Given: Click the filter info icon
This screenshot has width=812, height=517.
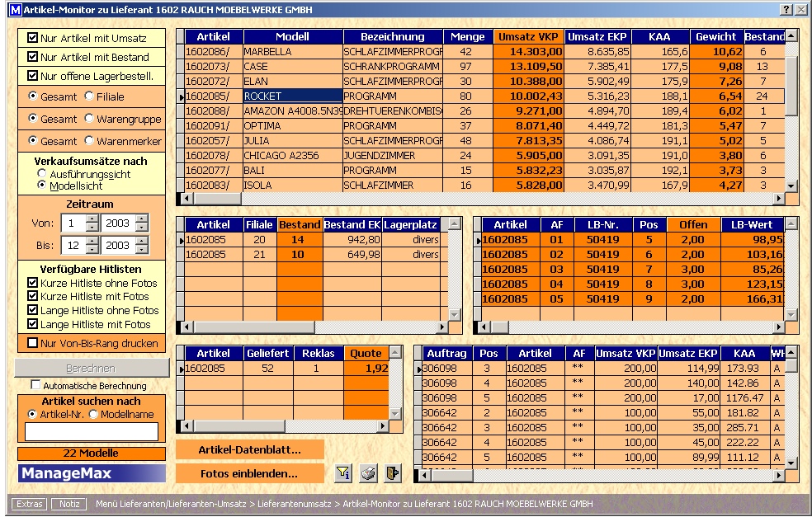Looking at the screenshot, I should coord(343,473).
